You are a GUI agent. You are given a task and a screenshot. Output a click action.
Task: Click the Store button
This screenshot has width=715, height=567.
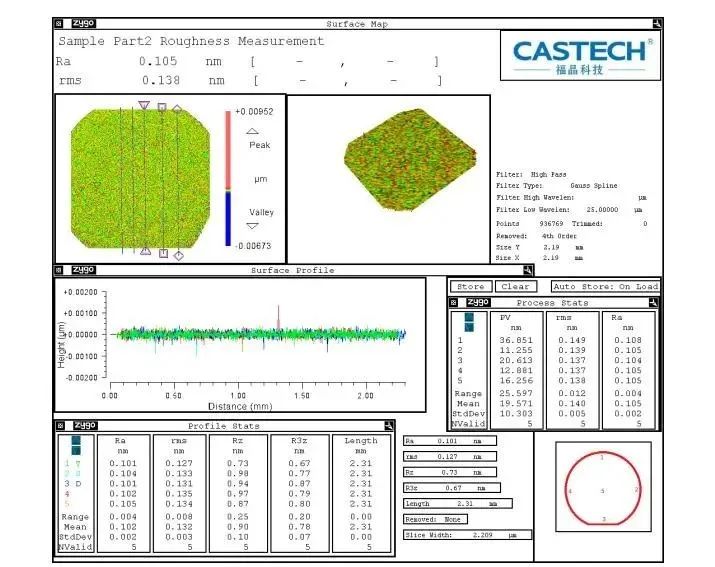pyautogui.click(x=468, y=287)
